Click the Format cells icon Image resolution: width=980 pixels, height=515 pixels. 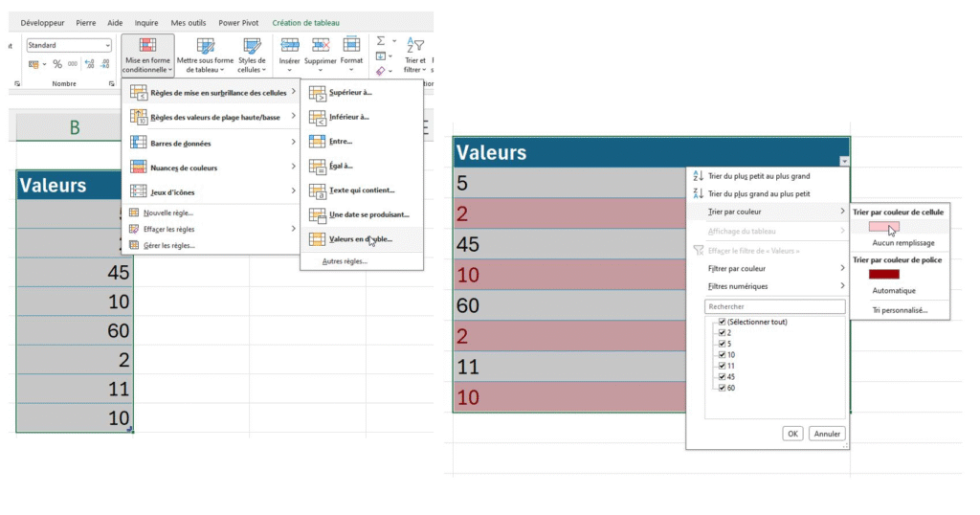351,46
